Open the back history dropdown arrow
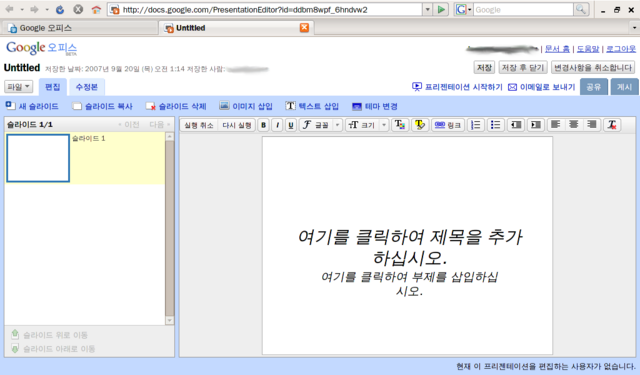Image resolution: width=640 pixels, height=375 pixels. [x=22, y=9]
